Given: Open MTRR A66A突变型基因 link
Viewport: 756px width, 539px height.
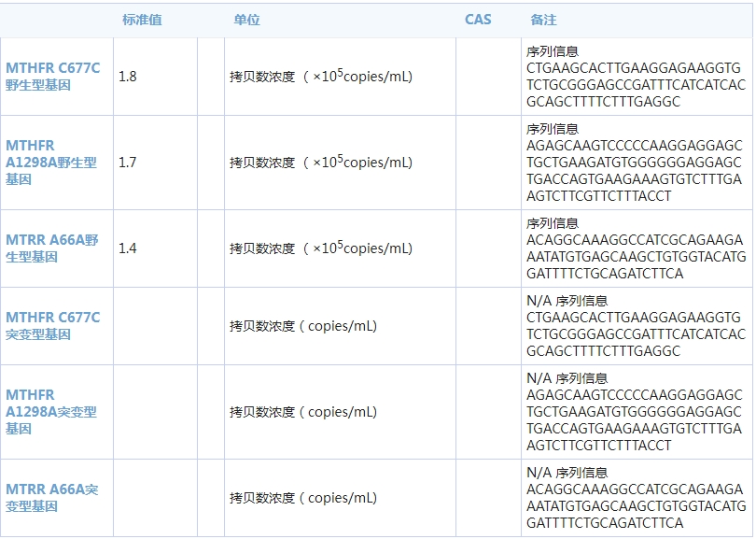Looking at the screenshot, I should tap(52, 498).
